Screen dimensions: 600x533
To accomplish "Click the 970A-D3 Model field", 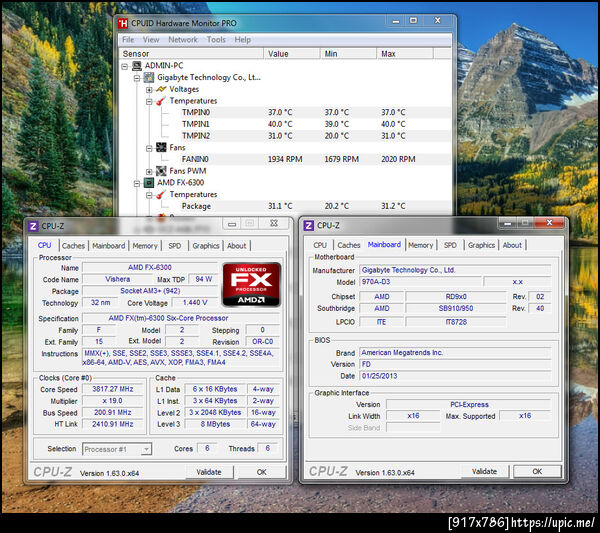I will coord(420,282).
